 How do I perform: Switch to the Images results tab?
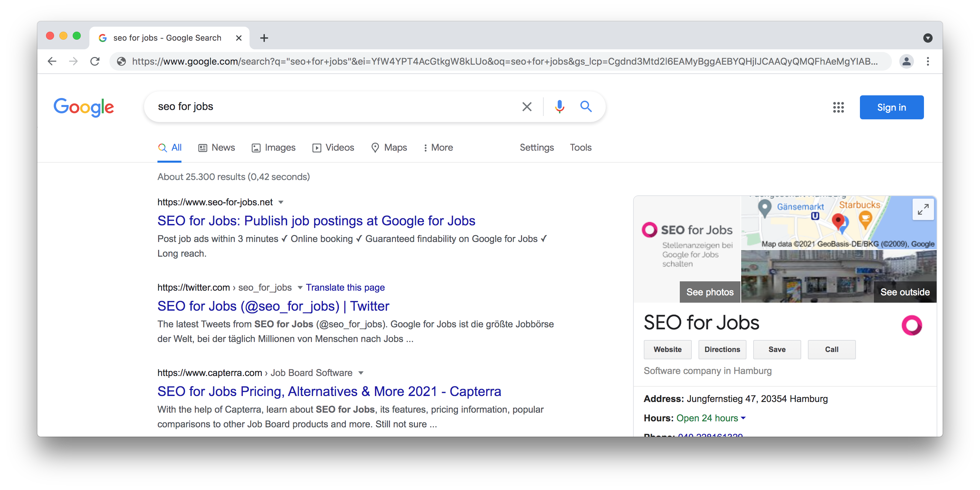point(274,147)
